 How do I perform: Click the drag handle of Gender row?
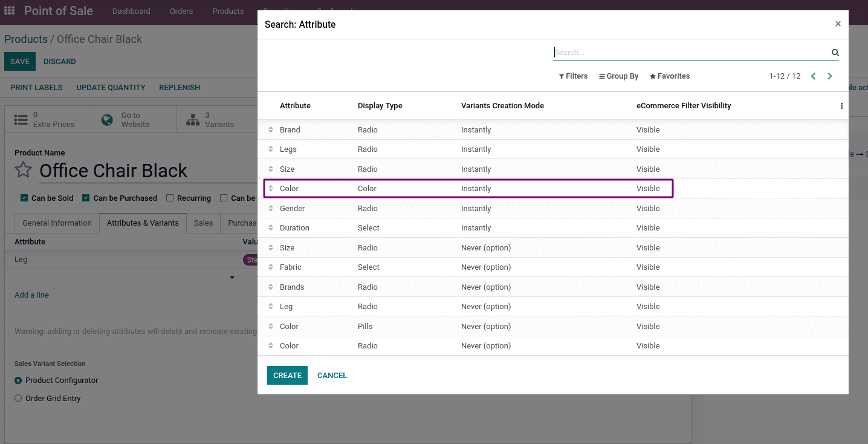click(271, 209)
